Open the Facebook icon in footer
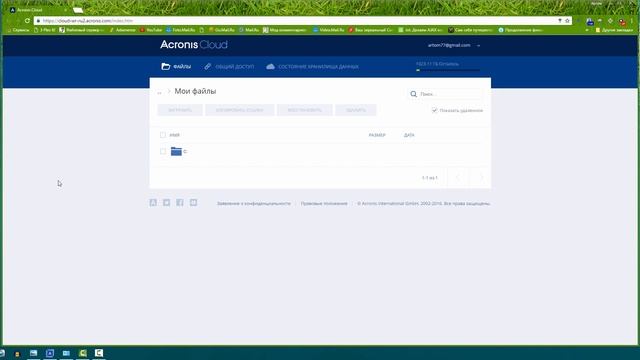 click(180, 202)
